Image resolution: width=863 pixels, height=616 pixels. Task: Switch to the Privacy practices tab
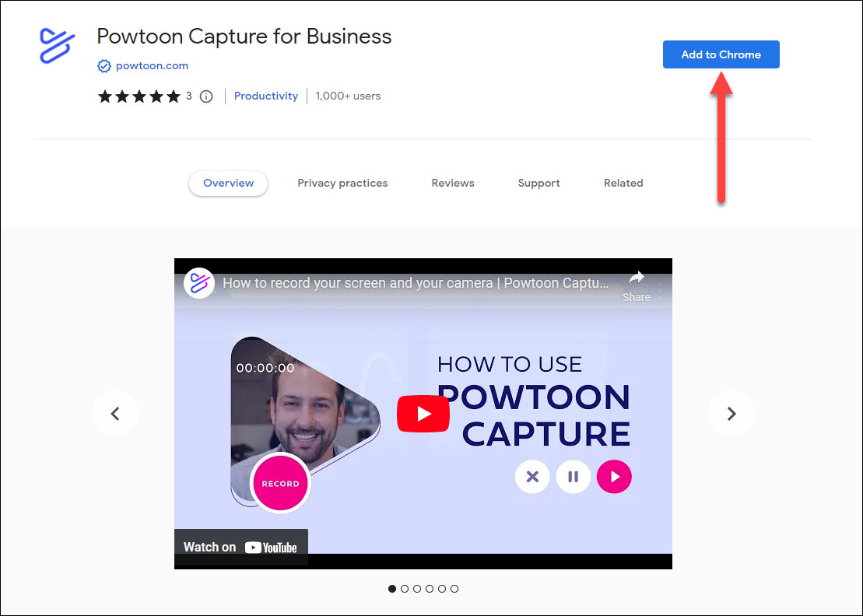[x=342, y=183]
